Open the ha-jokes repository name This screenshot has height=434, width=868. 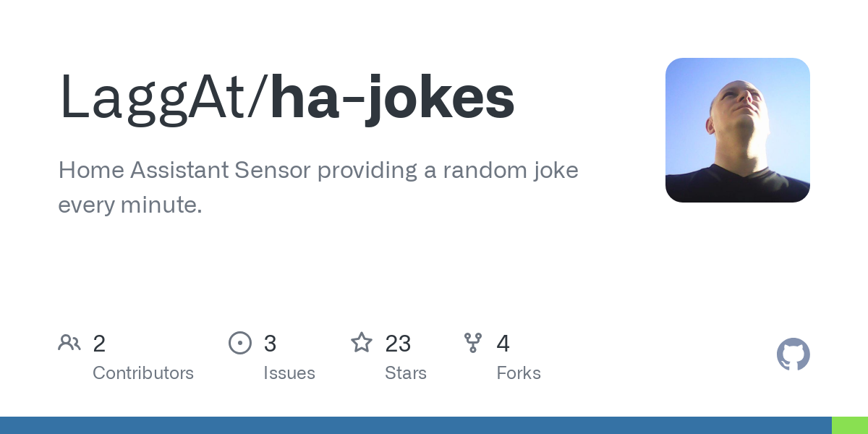(392, 99)
